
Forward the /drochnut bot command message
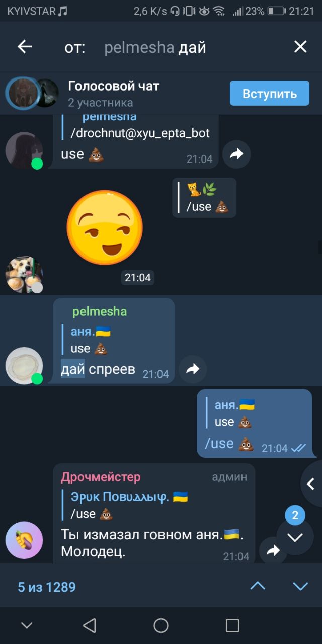point(236,154)
